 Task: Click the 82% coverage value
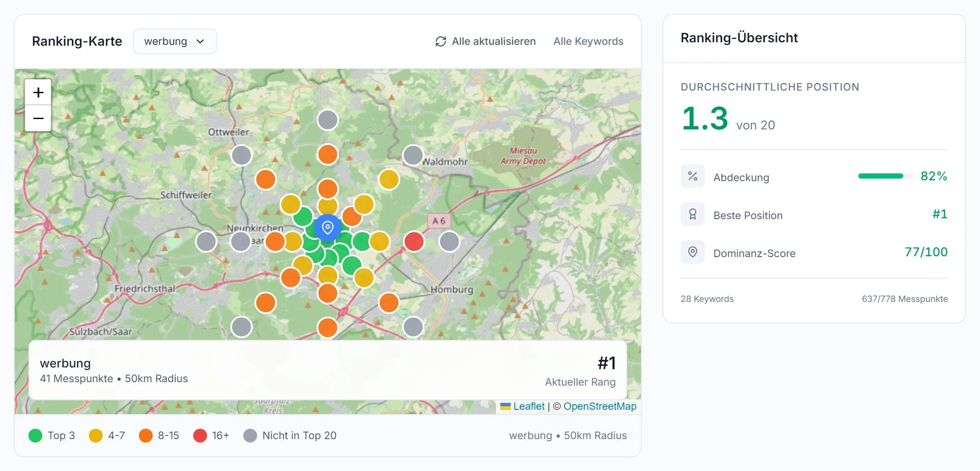pyautogui.click(x=934, y=176)
